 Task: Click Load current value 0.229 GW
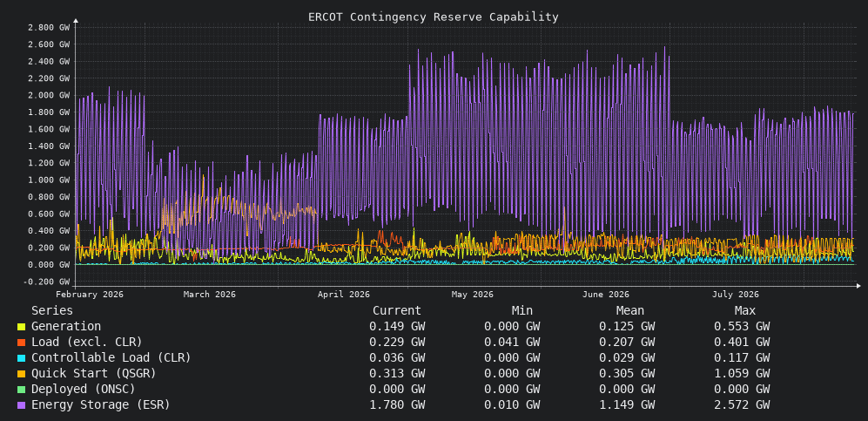click(397, 343)
